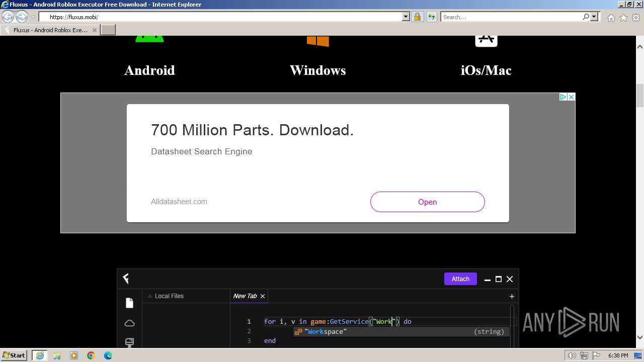Click the purple Attach button
Image resolution: width=644 pixels, height=362 pixels.
pos(460,279)
